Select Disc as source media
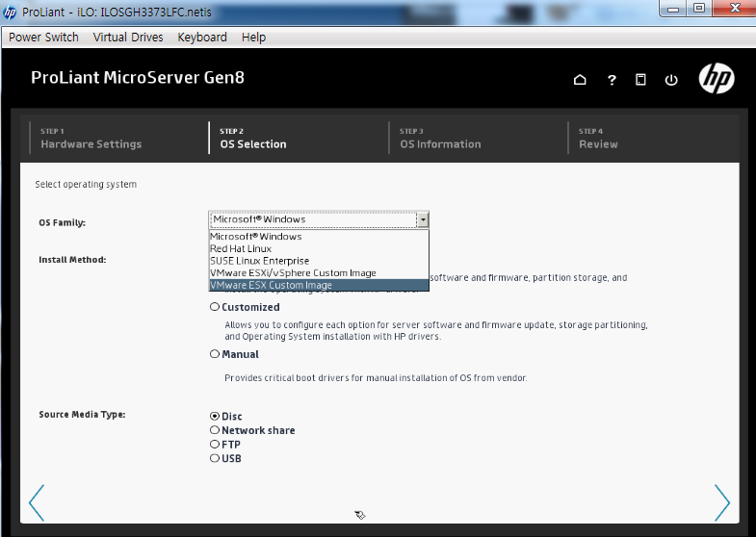Image resolution: width=756 pixels, height=537 pixels. 215,416
